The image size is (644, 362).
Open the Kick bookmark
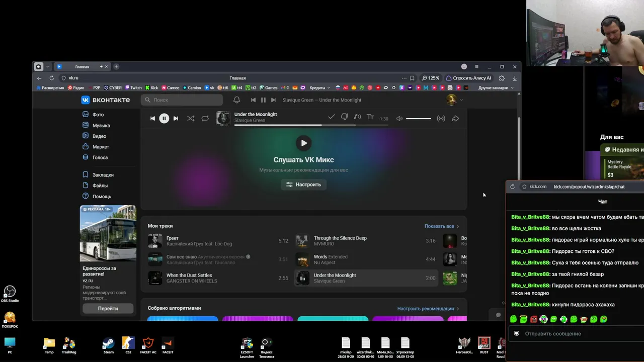pos(151,87)
